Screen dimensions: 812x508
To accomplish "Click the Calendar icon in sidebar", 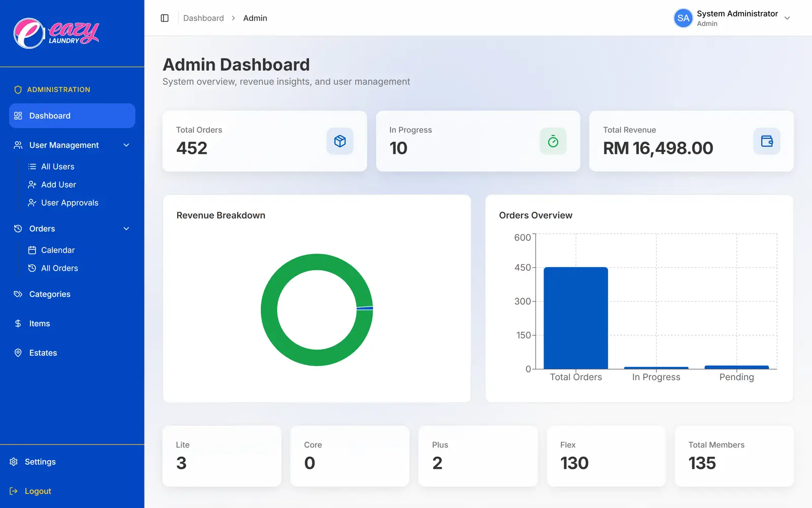I will point(32,250).
